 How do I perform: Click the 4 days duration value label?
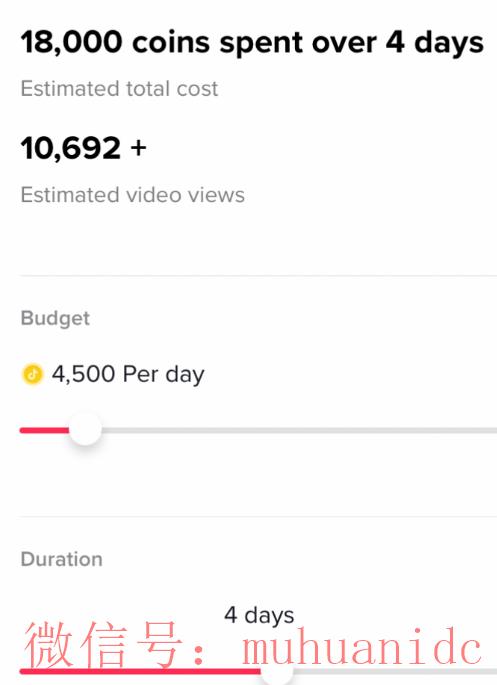[259, 615]
